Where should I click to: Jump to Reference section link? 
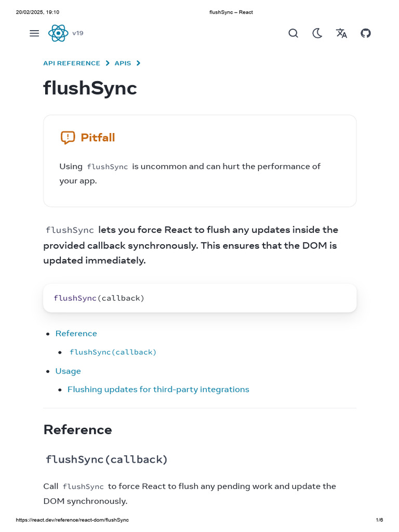point(76,334)
